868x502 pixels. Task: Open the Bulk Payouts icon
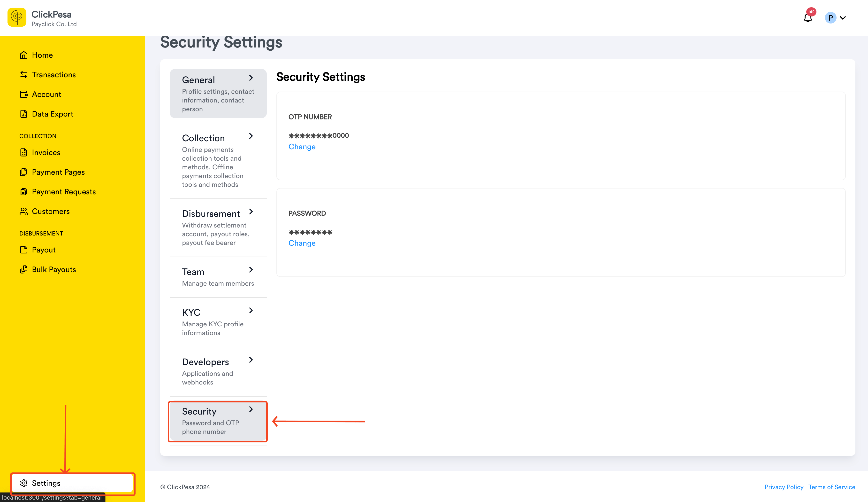tap(24, 270)
